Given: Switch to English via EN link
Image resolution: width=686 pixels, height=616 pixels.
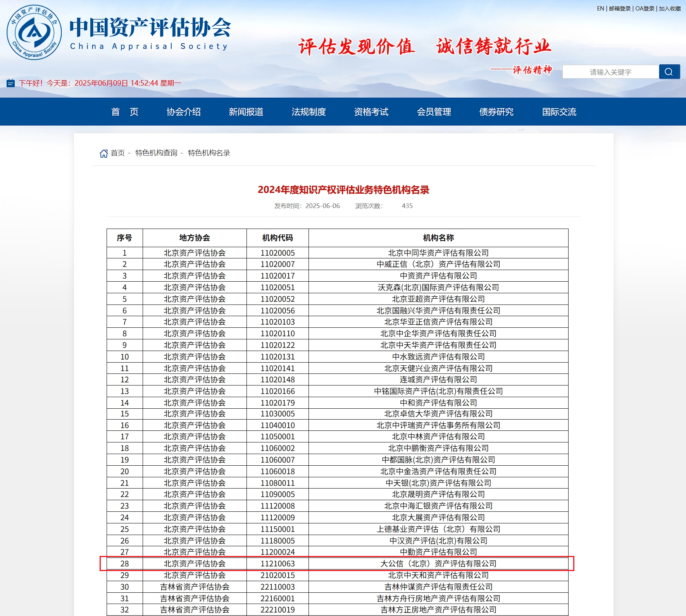Looking at the screenshot, I should pos(600,9).
